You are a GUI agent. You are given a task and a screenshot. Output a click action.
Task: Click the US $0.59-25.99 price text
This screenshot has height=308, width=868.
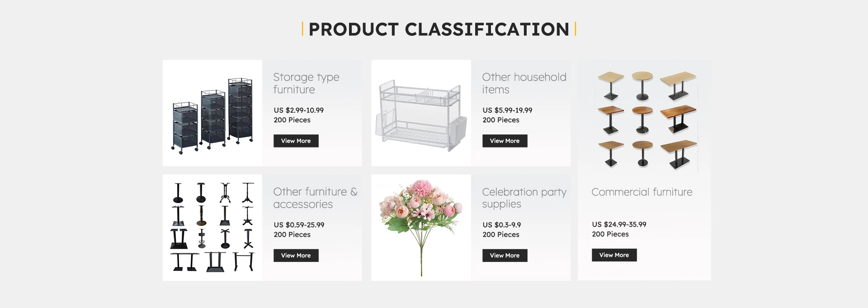[x=298, y=225]
